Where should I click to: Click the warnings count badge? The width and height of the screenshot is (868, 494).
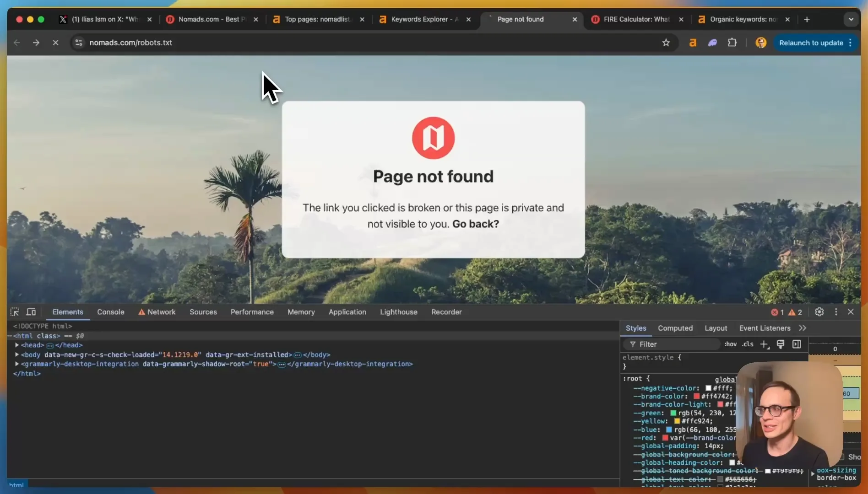tap(795, 312)
